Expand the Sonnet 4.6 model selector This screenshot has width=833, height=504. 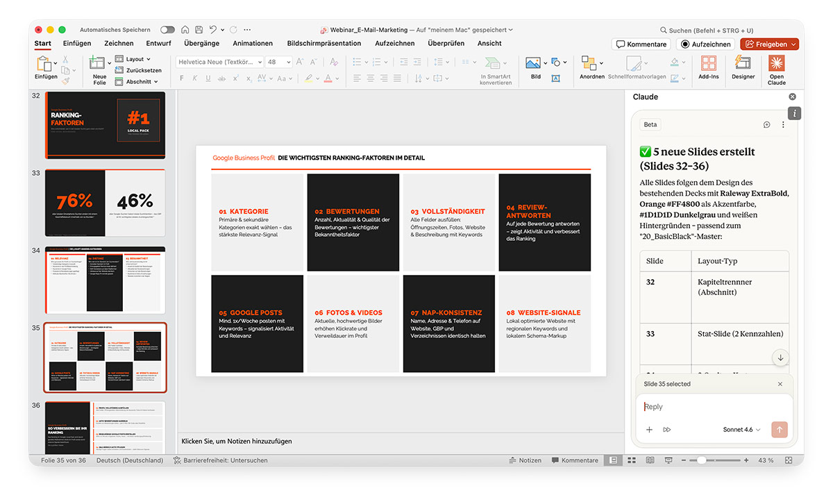point(741,430)
